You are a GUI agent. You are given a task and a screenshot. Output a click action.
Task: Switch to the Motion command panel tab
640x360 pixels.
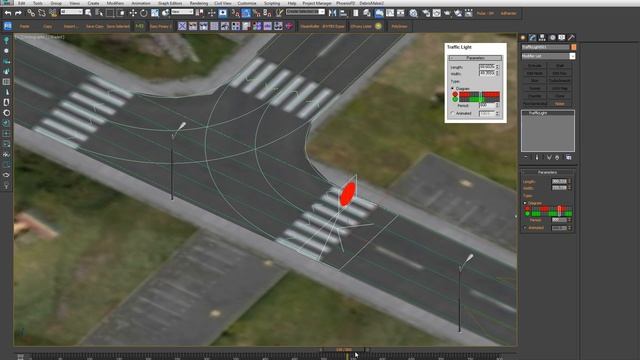pyautogui.click(x=552, y=38)
